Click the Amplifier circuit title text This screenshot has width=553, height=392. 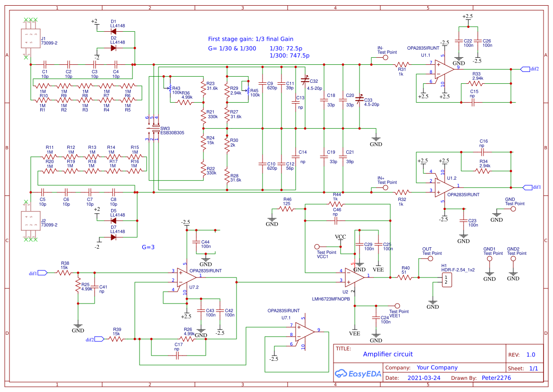[x=388, y=354]
